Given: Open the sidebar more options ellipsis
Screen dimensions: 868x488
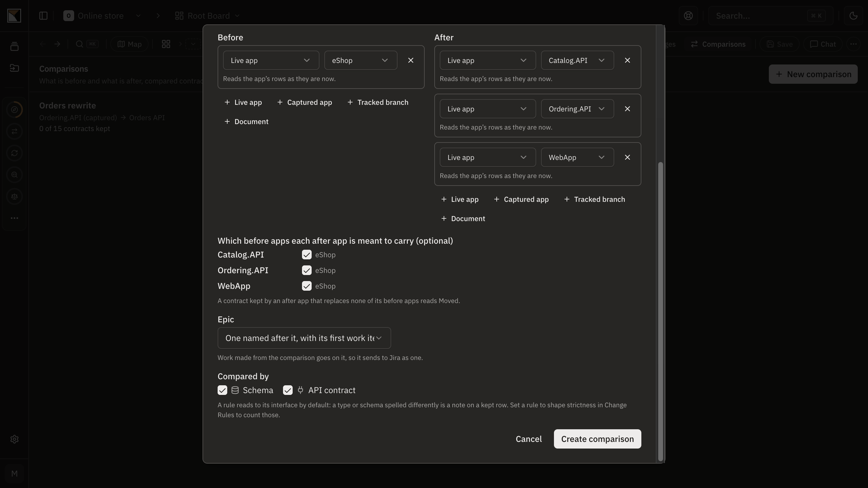Looking at the screenshot, I should 14,218.
